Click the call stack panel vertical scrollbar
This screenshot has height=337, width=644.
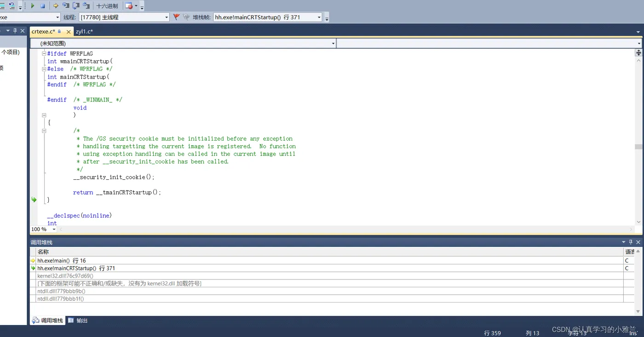coord(638,281)
